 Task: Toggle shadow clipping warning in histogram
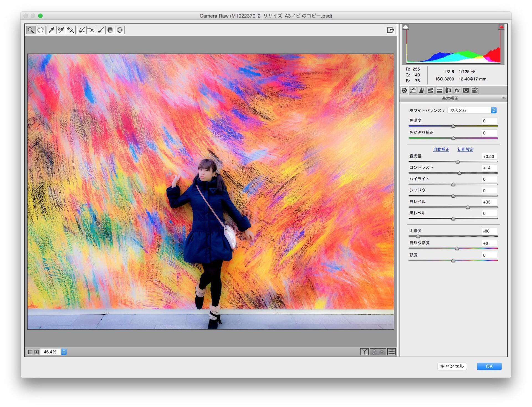coord(406,27)
